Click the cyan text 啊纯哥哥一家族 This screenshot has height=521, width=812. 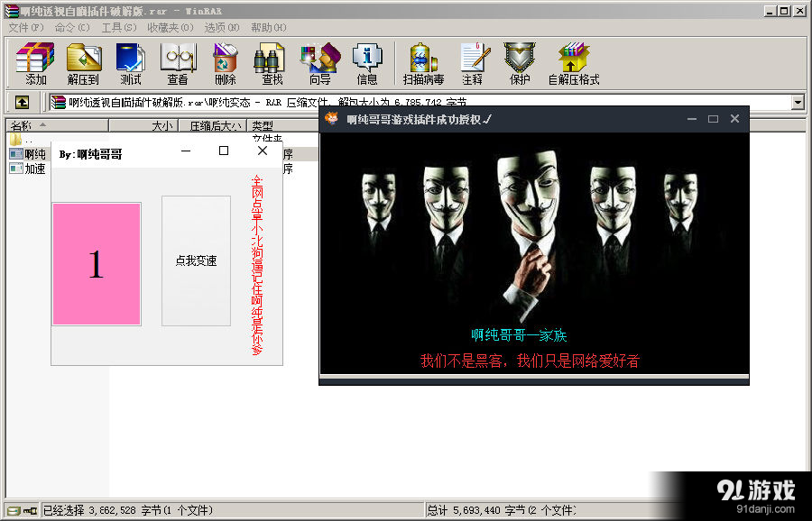pyautogui.click(x=519, y=335)
